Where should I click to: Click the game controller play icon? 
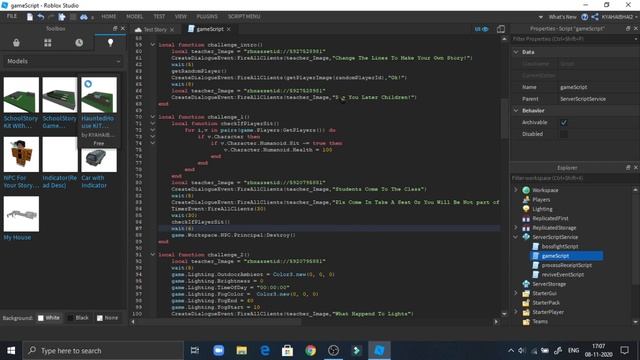[x=84, y=17]
